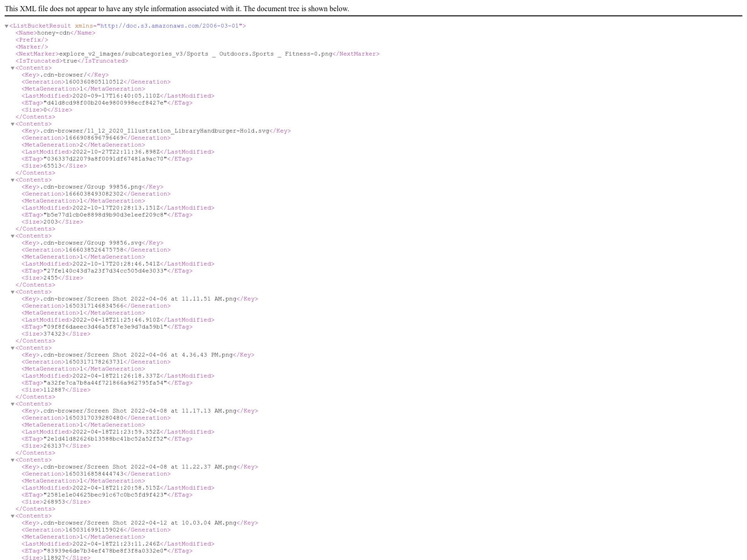Click LastModified 2022-10-17T20:28:46.541Z

point(116,264)
